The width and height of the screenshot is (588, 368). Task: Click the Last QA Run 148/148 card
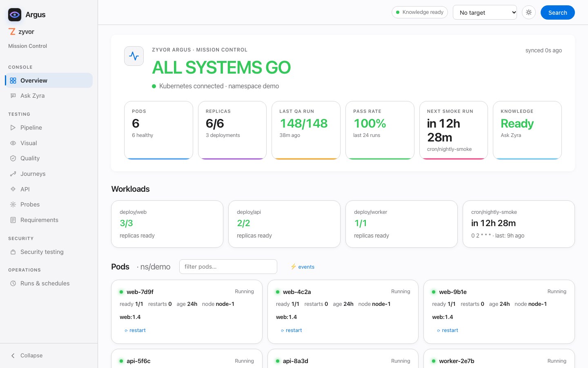(306, 130)
